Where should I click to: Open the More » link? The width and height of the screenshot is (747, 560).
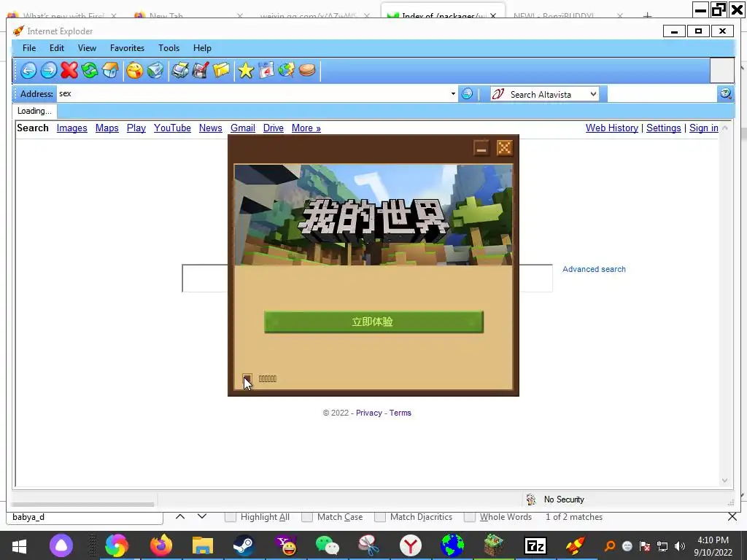(x=306, y=128)
